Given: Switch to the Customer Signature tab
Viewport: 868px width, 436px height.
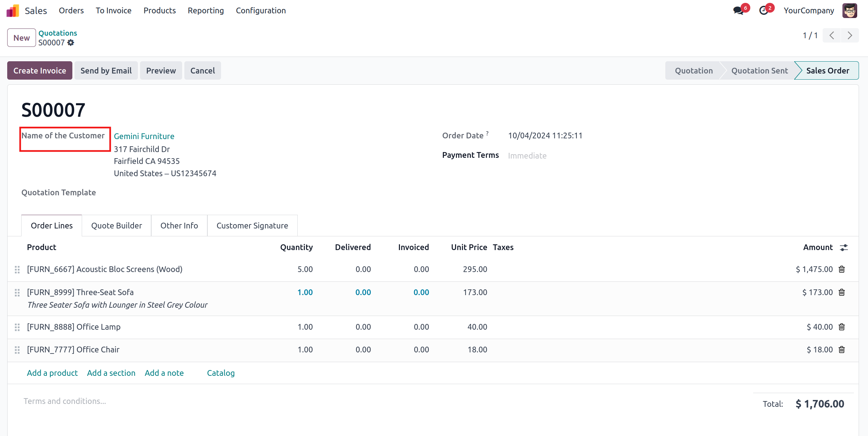Looking at the screenshot, I should tap(252, 226).
